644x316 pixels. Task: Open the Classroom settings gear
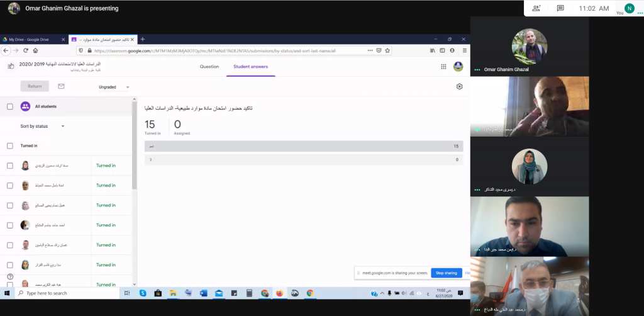[x=459, y=86]
